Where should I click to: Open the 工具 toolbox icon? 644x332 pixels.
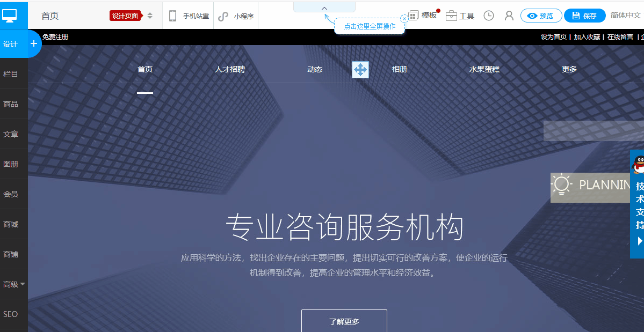click(451, 16)
